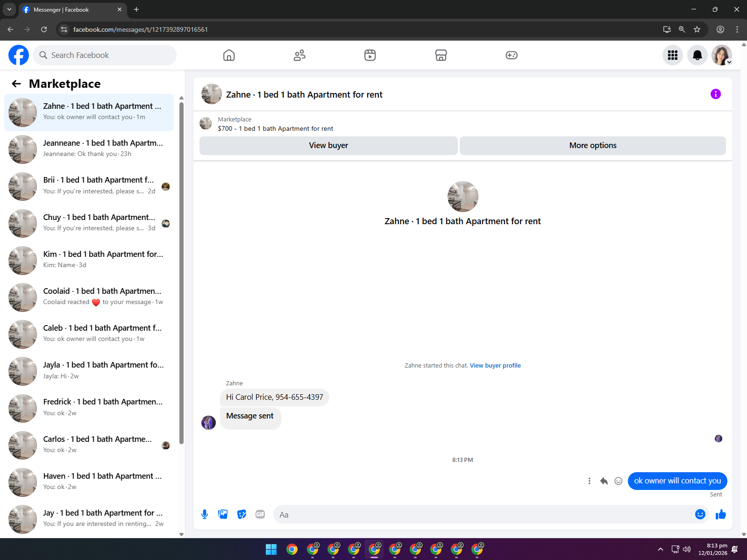Bookmark this page with star icon
This screenshot has height=560, width=747.
[x=697, y=29]
